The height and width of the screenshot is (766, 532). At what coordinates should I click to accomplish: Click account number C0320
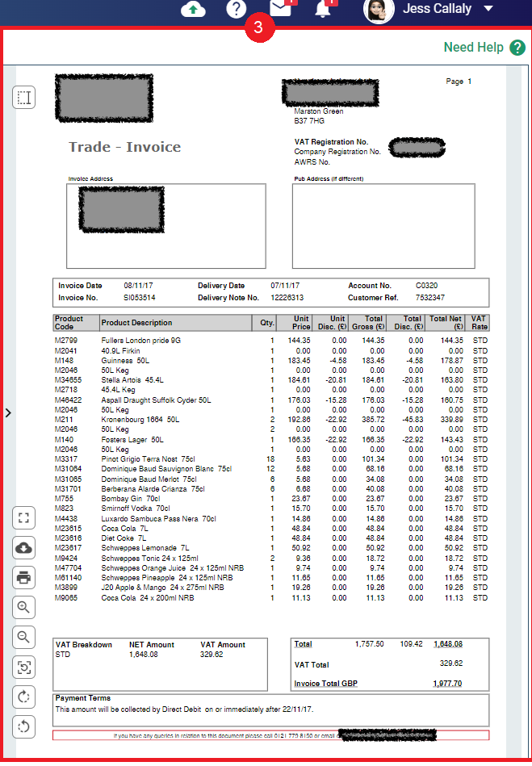pos(426,285)
